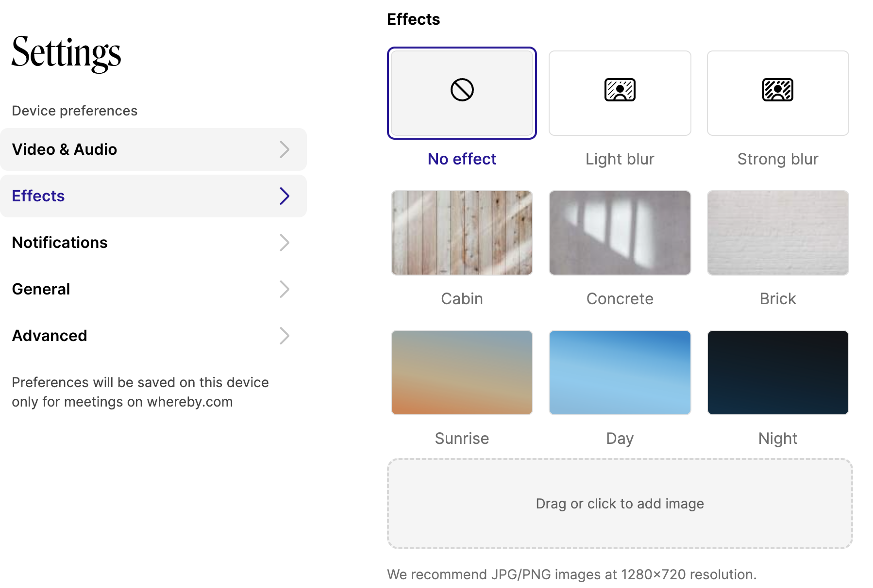Choose the Brick wall background thumbnail
Image resolution: width=873 pixels, height=588 pixels.
point(777,233)
